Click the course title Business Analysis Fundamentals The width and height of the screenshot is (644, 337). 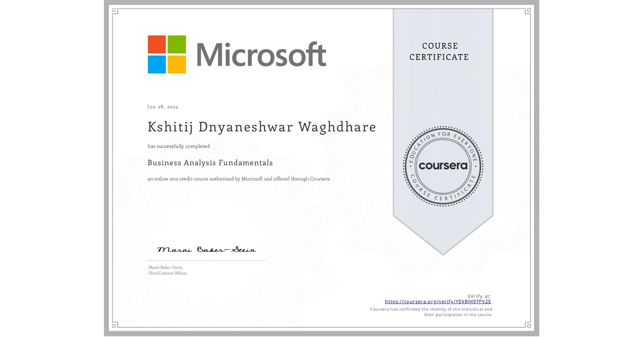(x=210, y=163)
